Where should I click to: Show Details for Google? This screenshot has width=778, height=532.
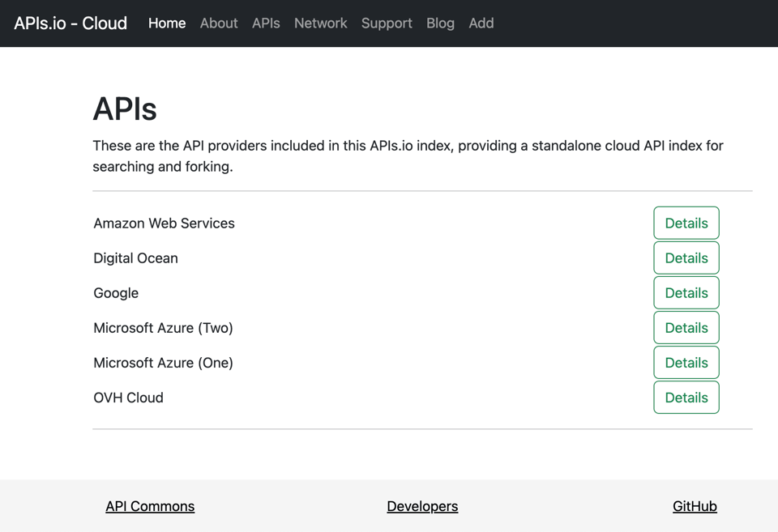[686, 293]
